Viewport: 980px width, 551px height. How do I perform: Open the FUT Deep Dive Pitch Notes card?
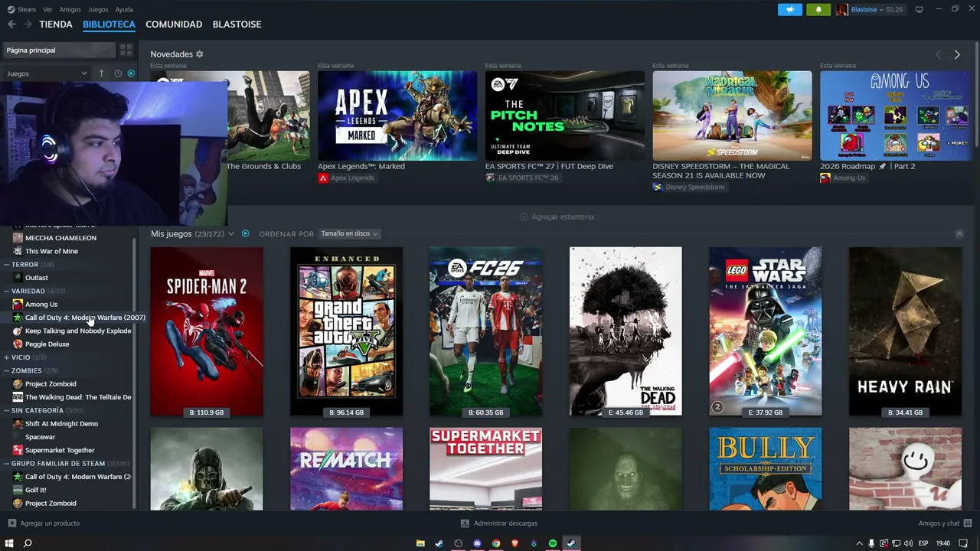point(564,116)
